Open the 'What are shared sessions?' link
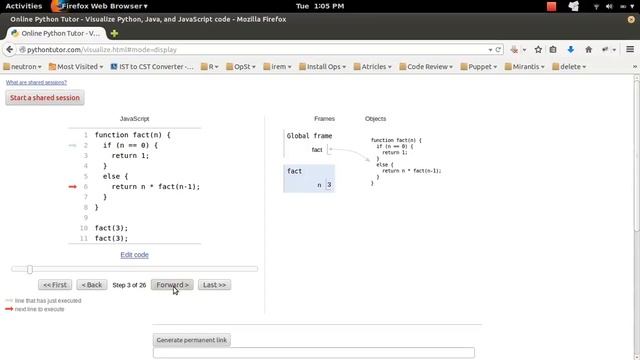 tap(36, 82)
